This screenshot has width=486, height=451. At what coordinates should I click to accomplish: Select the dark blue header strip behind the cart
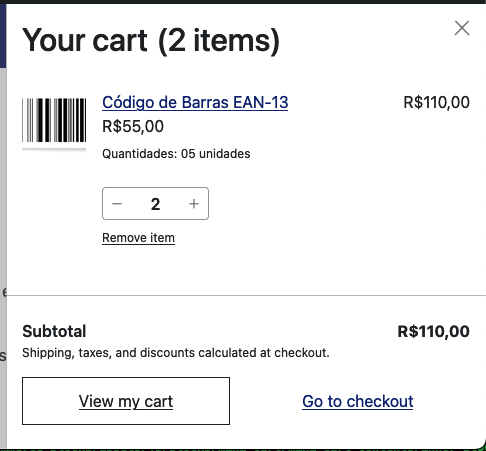point(3,35)
